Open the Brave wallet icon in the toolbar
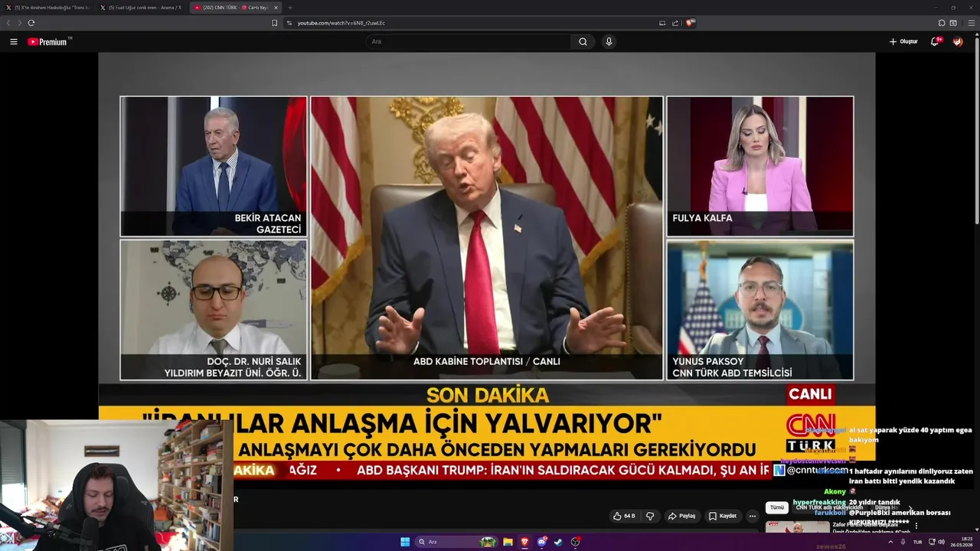 953,23
